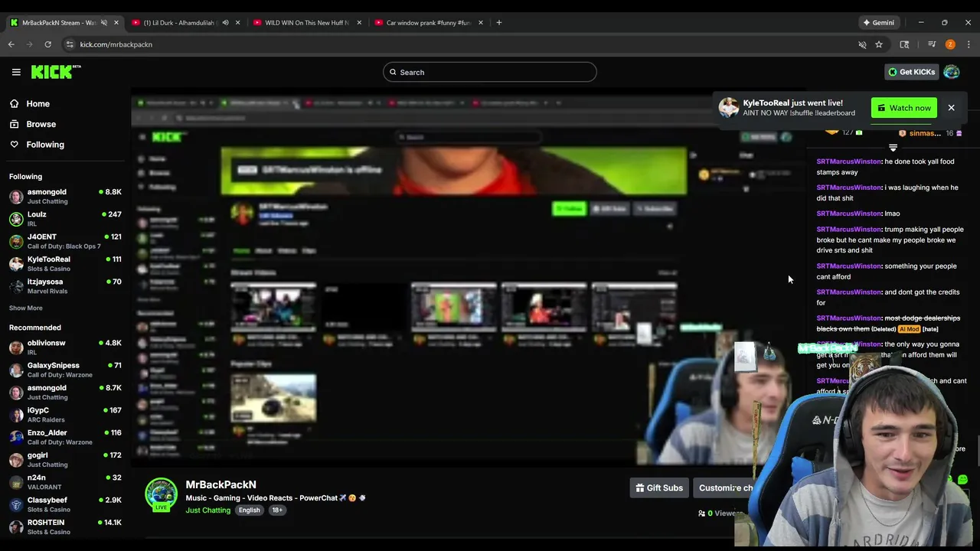Click J4OENT avatar icon in sidebar

(16, 241)
